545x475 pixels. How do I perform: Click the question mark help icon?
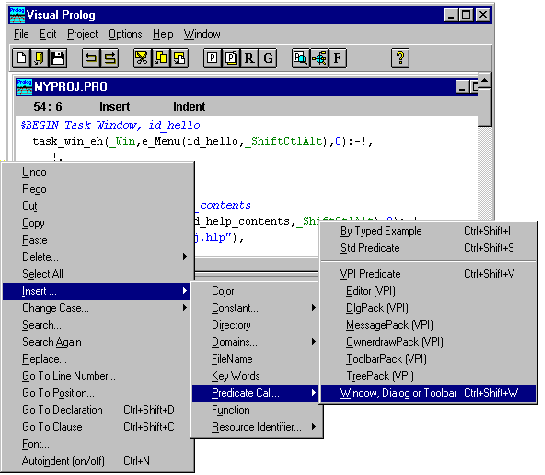click(x=400, y=58)
